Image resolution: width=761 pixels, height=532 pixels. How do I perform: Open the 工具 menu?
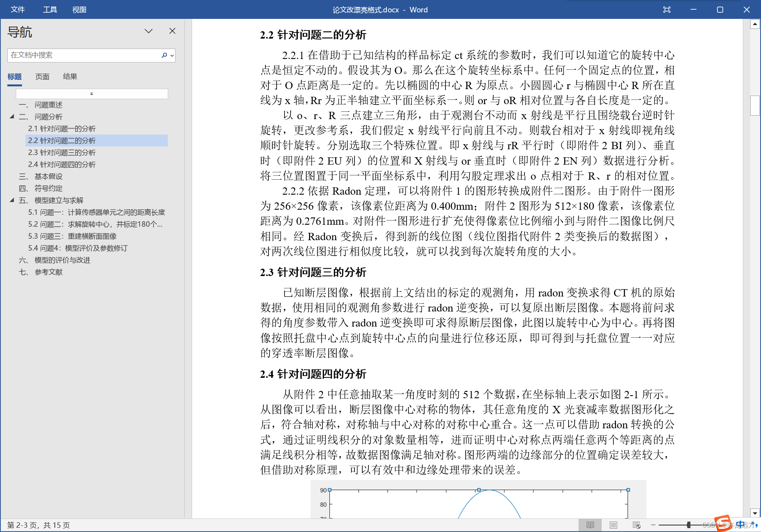pos(50,10)
